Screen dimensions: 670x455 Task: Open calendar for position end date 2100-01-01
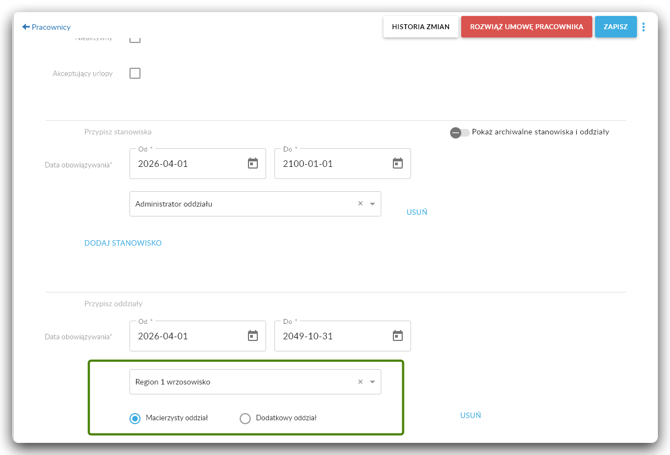tap(398, 163)
